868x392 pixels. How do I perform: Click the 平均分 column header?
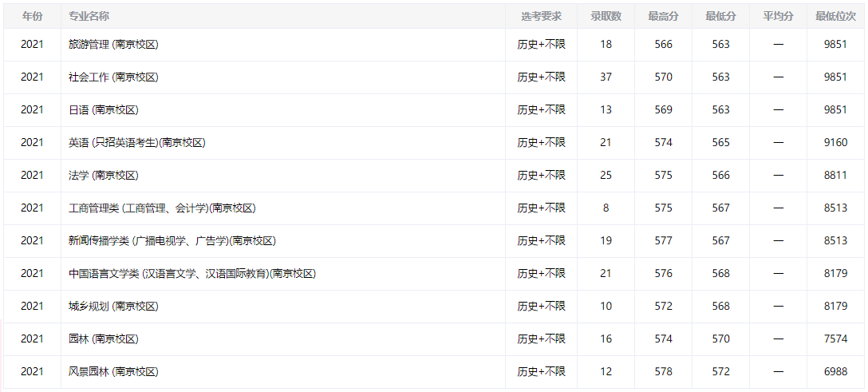tap(778, 16)
